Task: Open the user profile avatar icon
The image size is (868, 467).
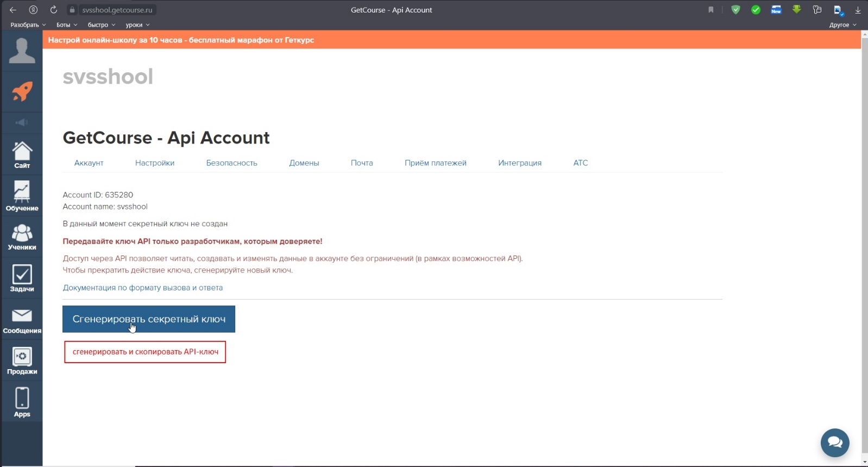Action: tap(22, 51)
